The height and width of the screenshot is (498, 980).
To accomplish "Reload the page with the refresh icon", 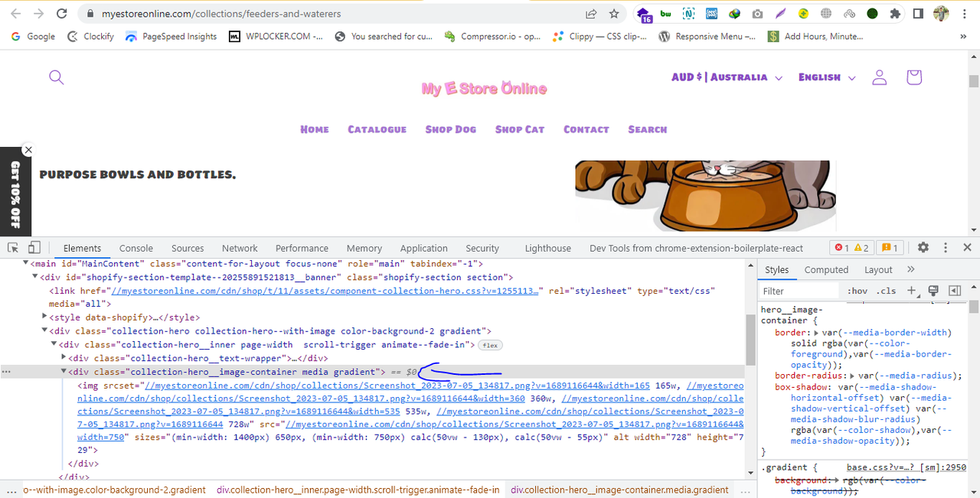I will [62, 14].
